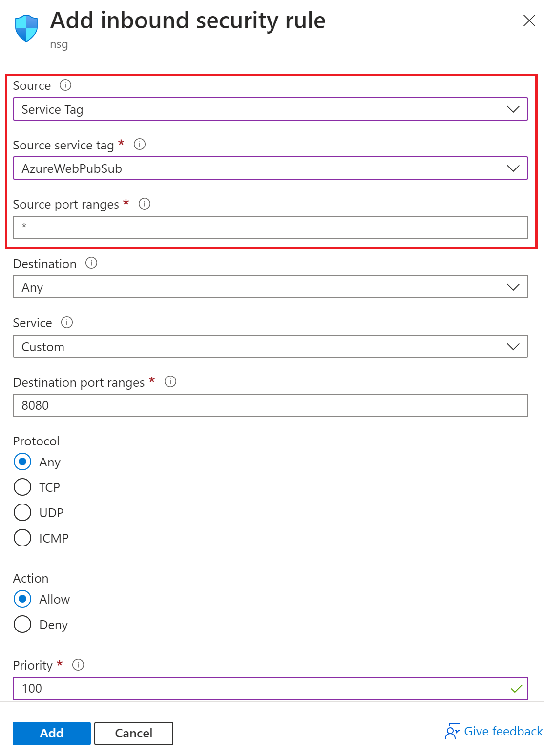The image size is (544, 756).
Task: Expand the AzureWebPubSub service tag dropdown
Action: click(270, 168)
